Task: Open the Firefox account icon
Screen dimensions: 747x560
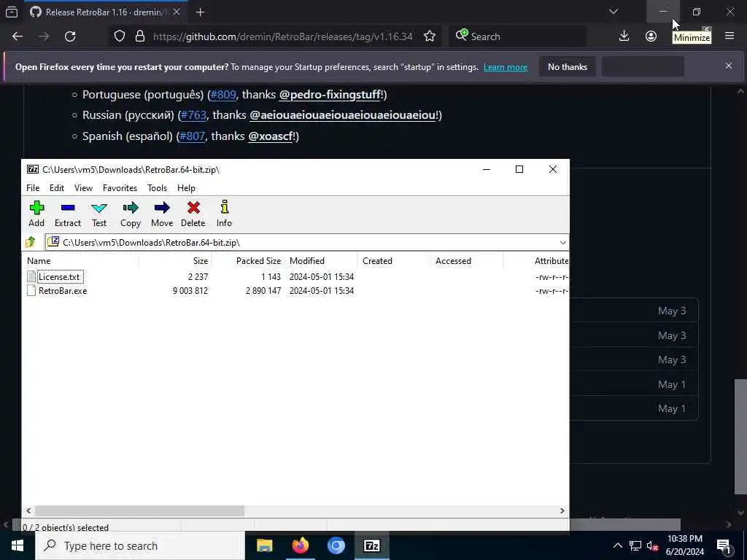Action: point(651,36)
